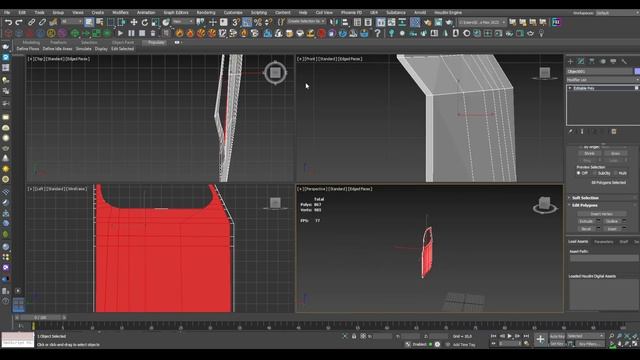Open the reference coordinate system View dropdown
The image size is (640, 360).
182,21
